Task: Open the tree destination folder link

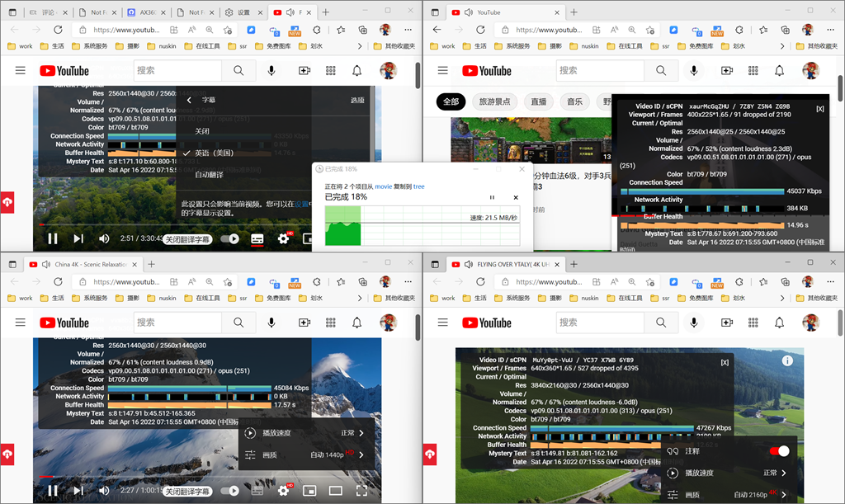Action: point(418,186)
